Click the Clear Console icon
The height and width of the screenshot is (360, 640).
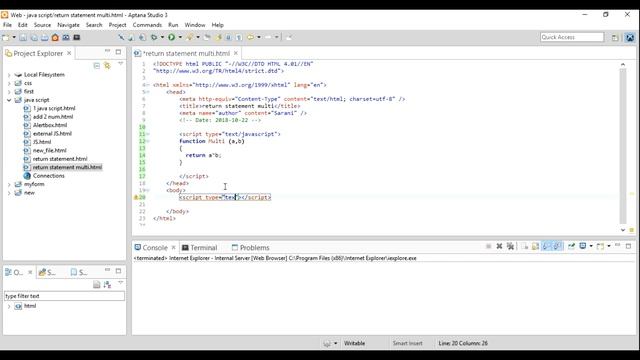(x=524, y=246)
